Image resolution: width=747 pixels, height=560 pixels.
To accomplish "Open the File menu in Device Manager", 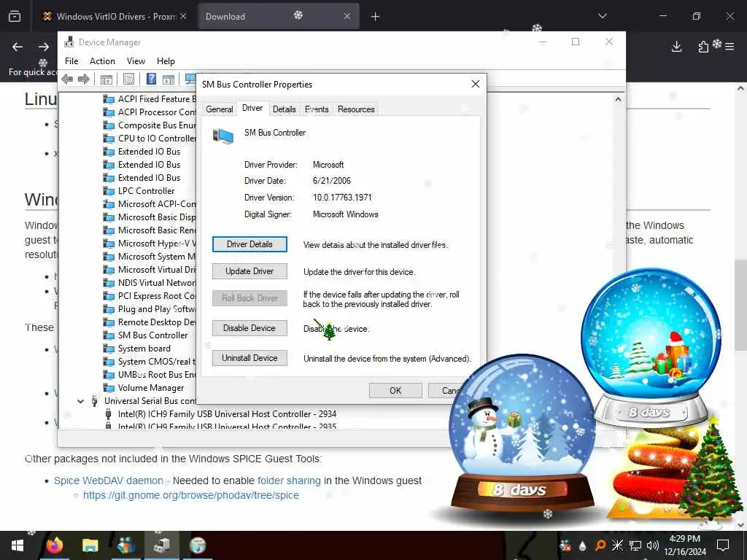I will (x=71, y=61).
